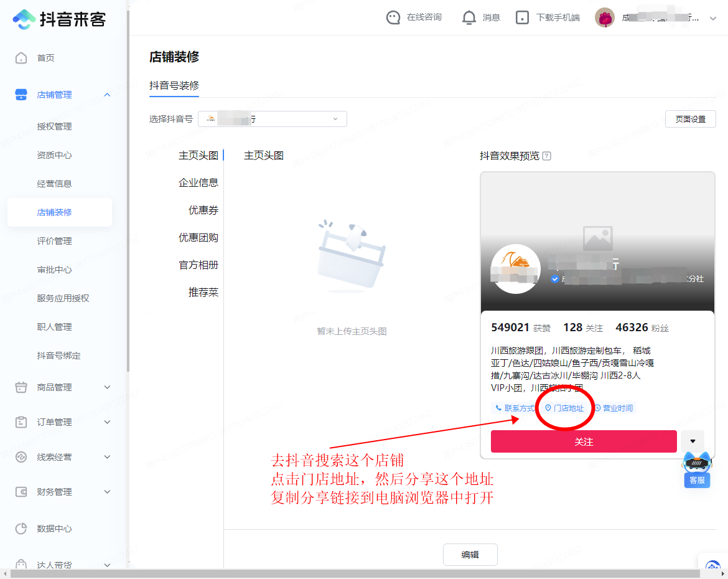Viewport: 728px width, 579px height.
Task: Expand the 订单管理 sidebar menu
Action: (107, 422)
